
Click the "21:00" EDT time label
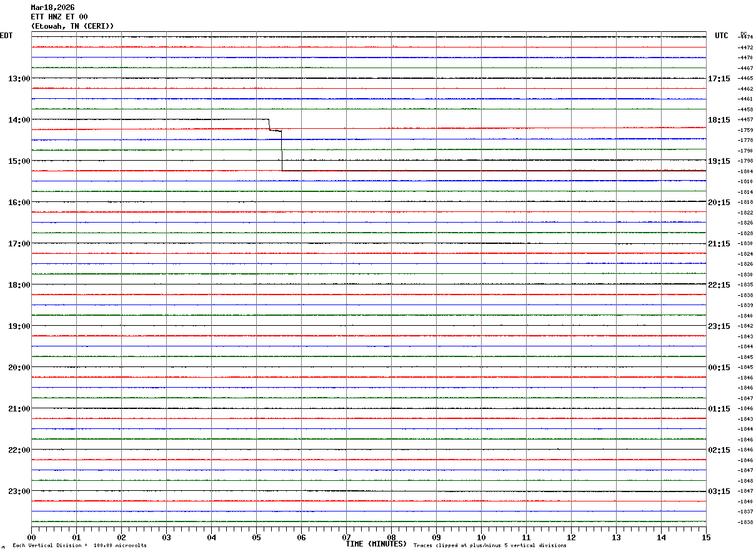click(19, 409)
